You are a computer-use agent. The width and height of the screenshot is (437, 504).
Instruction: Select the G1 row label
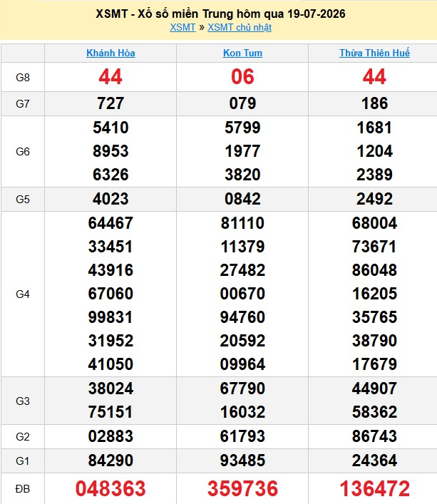[23, 461]
